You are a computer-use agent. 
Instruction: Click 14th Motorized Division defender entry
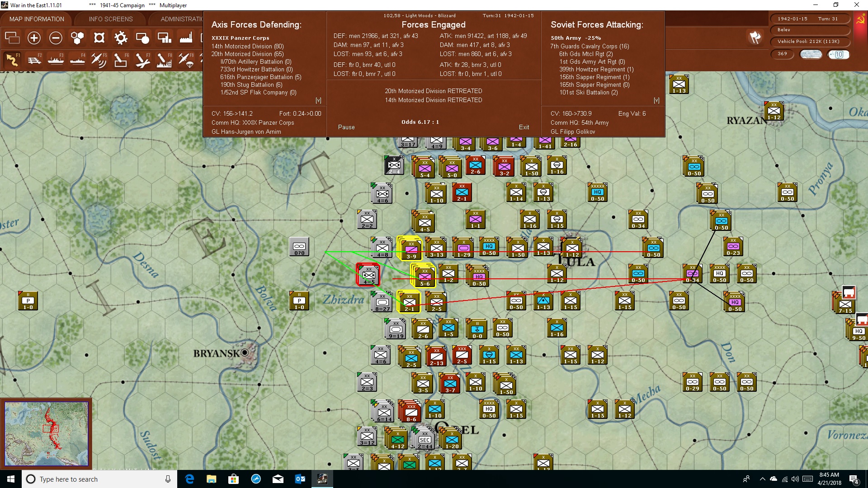coord(248,46)
